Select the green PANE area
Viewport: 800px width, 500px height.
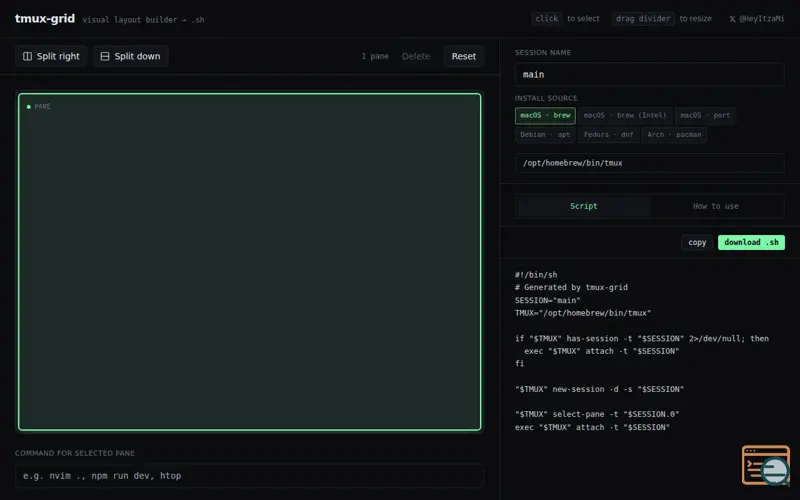coord(249,262)
